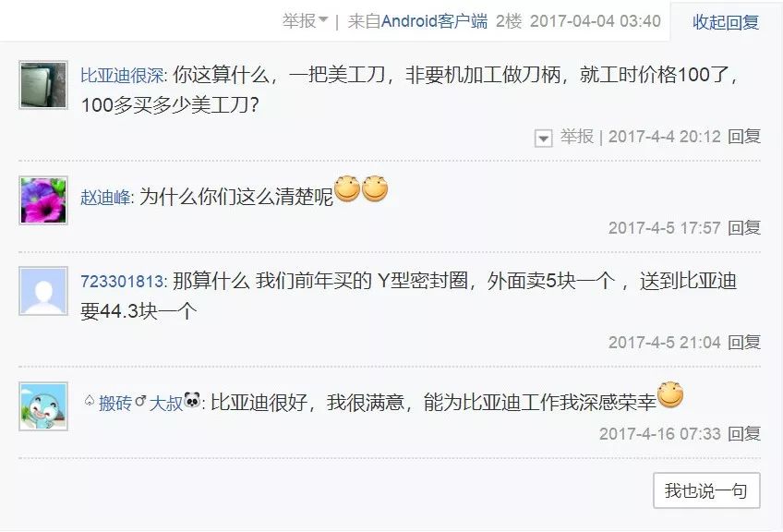This screenshot has height=532, width=783.
Task: Click the 我也说一句 button
Action: (x=706, y=490)
